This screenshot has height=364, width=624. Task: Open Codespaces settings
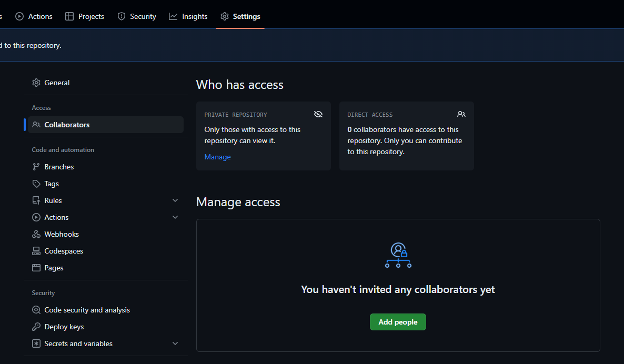(x=106, y=251)
